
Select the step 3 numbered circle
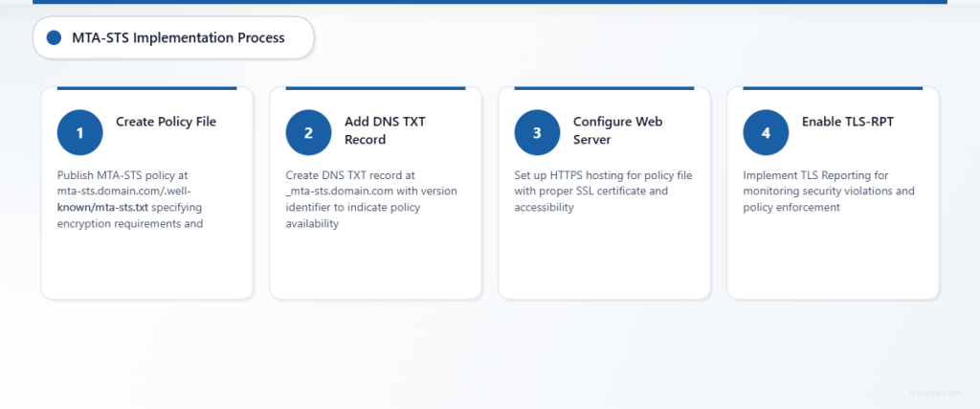pos(537,133)
